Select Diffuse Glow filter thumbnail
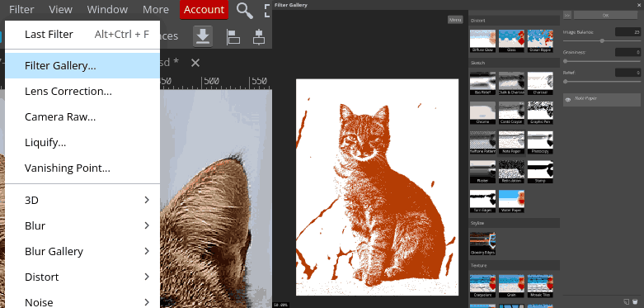 coord(482,40)
